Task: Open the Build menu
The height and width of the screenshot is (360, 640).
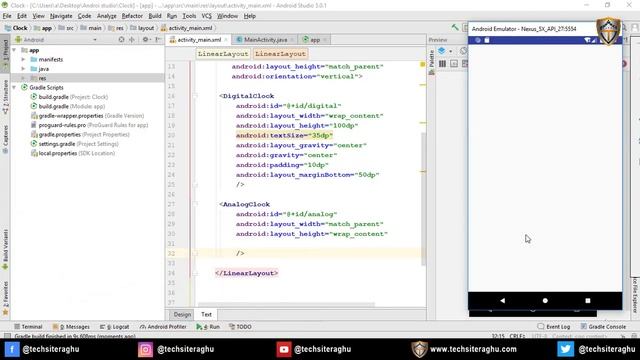Action: [x=155, y=16]
